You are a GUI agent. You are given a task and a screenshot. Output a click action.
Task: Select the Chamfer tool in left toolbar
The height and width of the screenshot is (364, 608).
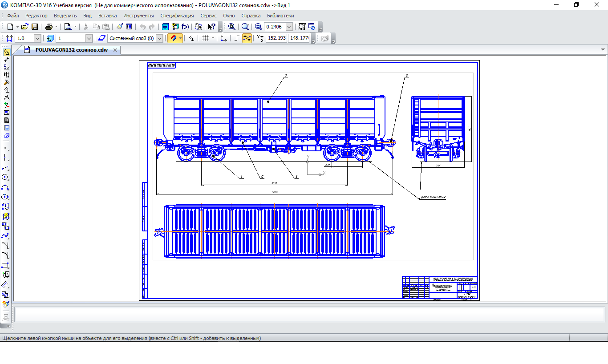click(5, 246)
